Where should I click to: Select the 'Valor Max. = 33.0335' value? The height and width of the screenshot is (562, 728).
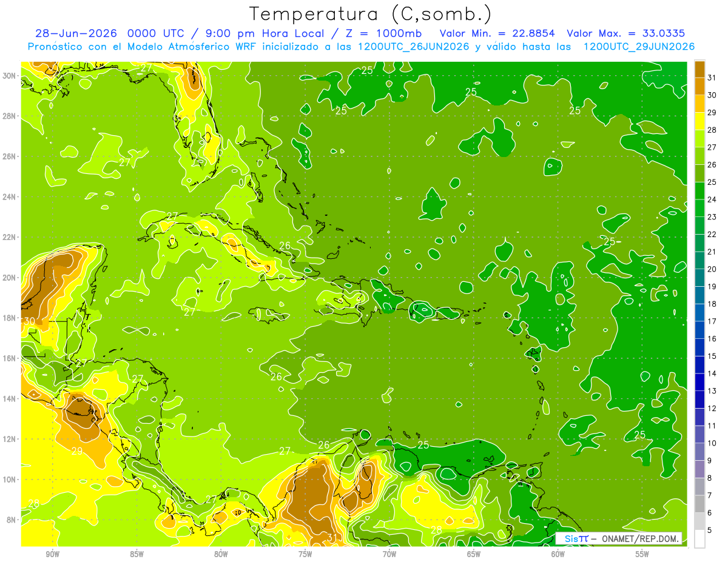pos(625,33)
